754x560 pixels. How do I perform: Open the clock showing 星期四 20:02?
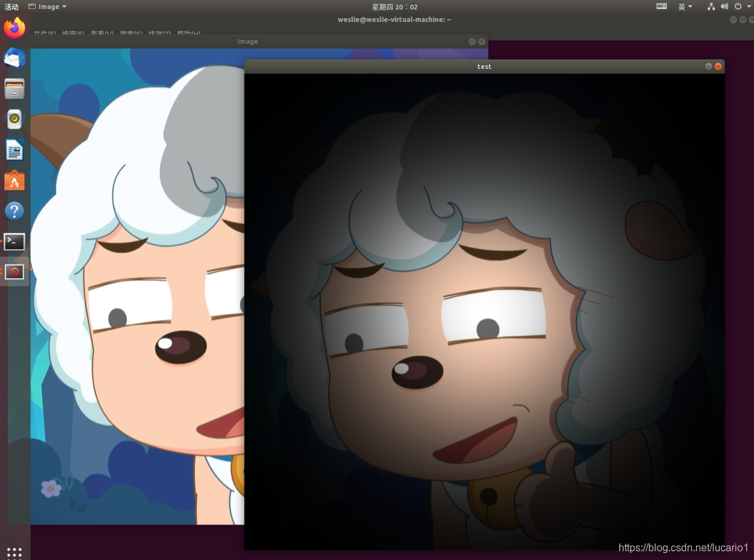click(394, 6)
